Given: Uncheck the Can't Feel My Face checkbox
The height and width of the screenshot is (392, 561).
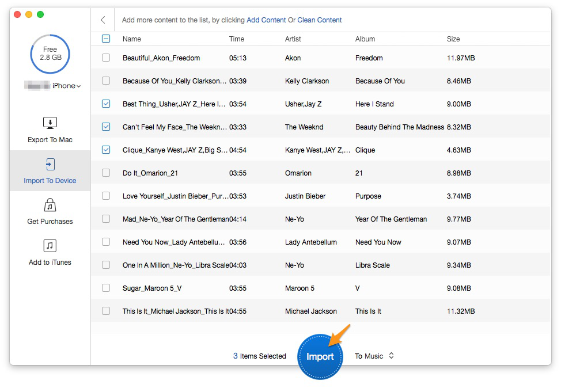Looking at the screenshot, I should (106, 127).
